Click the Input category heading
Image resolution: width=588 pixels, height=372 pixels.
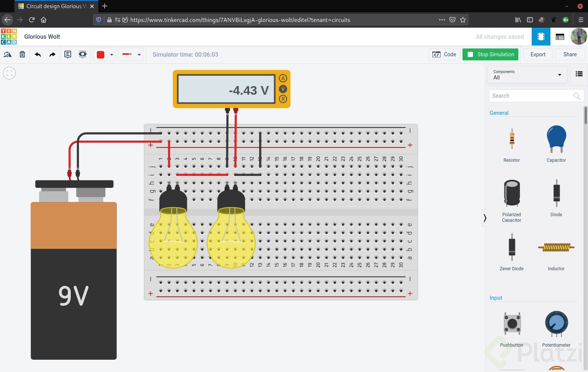click(496, 298)
